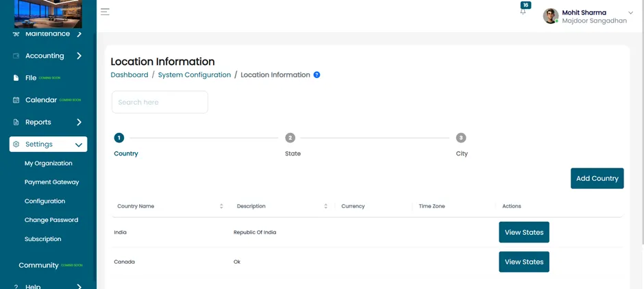Expand the Help menu chevron
The height and width of the screenshot is (289, 644).
click(x=79, y=286)
